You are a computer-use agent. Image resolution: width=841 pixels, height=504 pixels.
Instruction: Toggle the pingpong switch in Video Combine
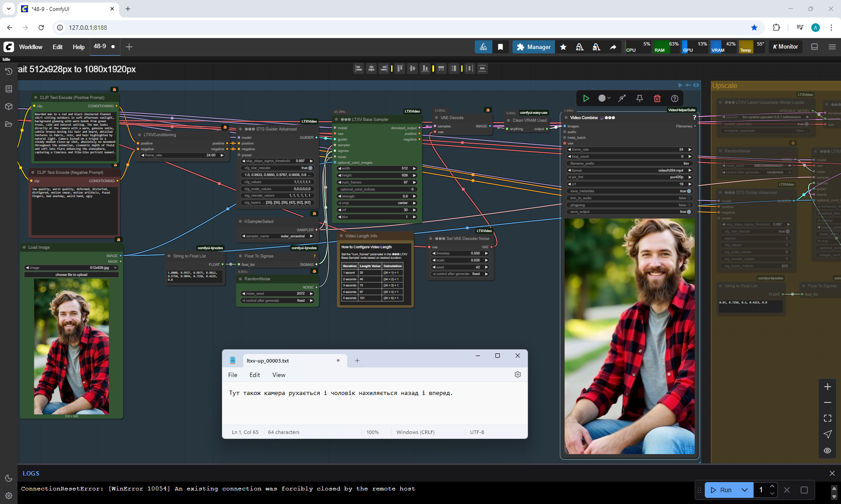[x=689, y=205]
